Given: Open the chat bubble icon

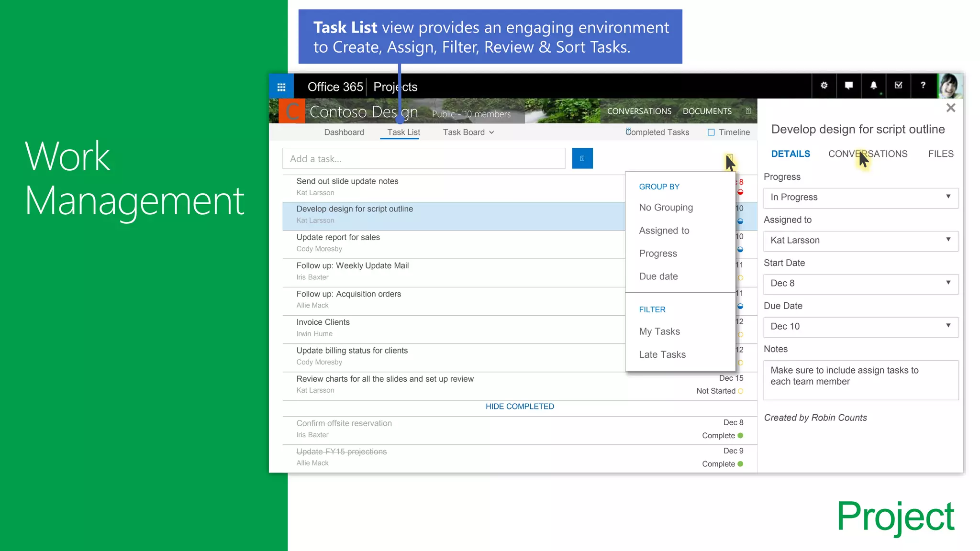Looking at the screenshot, I should 849,86.
